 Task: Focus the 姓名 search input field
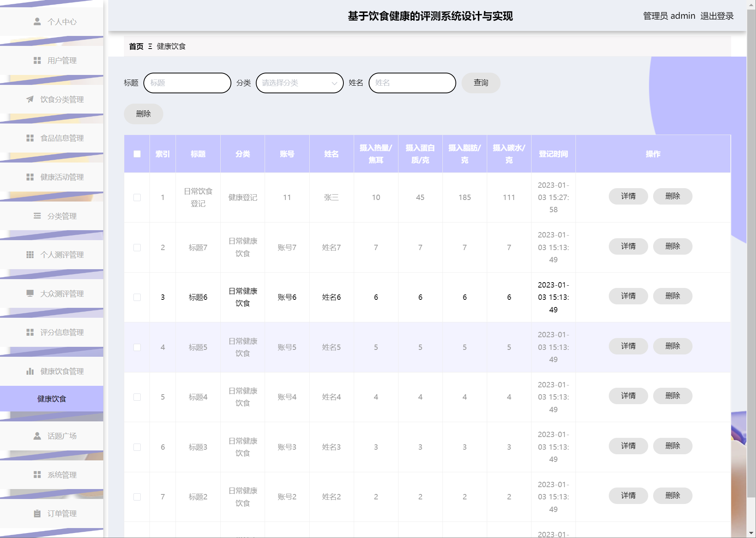click(x=412, y=83)
